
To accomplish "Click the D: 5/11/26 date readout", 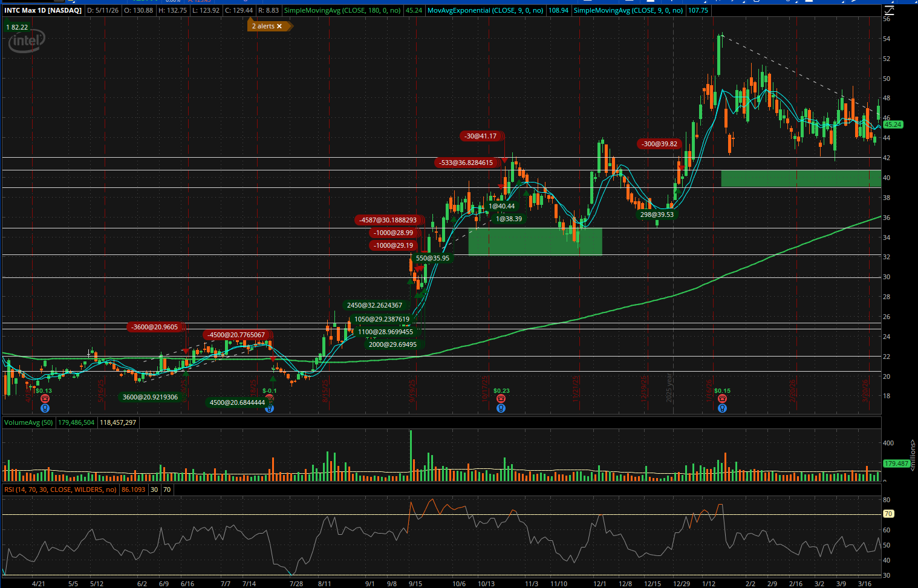I will pos(102,10).
